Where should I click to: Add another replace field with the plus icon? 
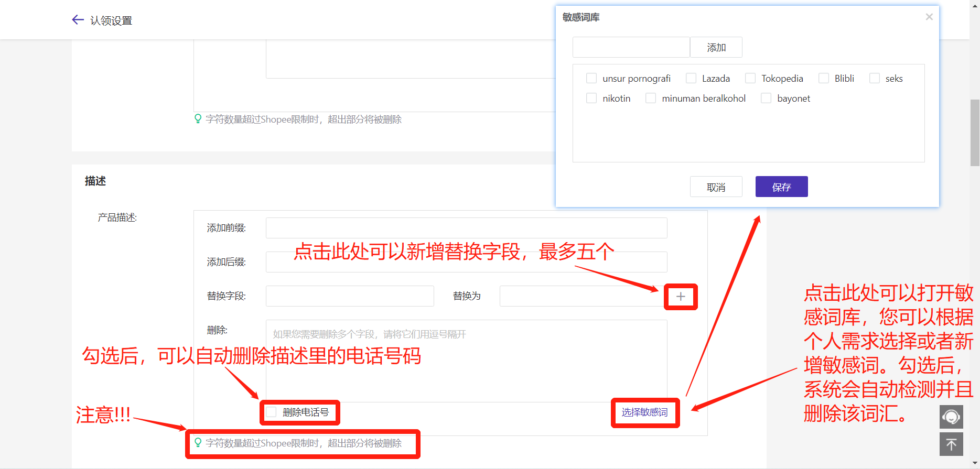coord(681,297)
